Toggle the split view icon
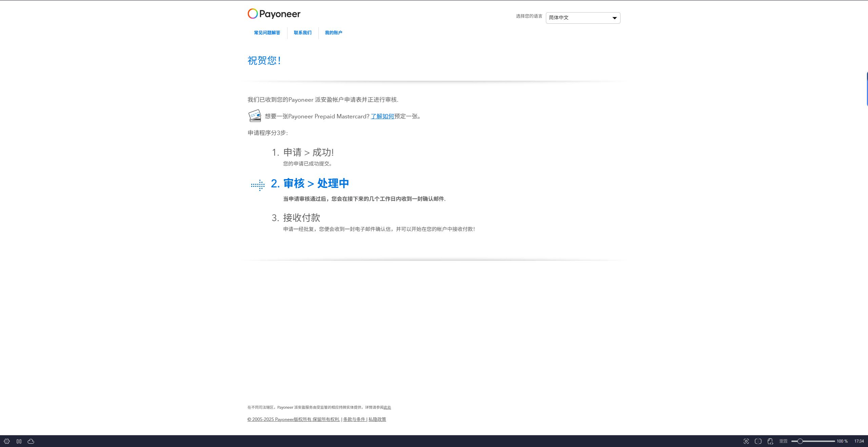 tap(758, 441)
